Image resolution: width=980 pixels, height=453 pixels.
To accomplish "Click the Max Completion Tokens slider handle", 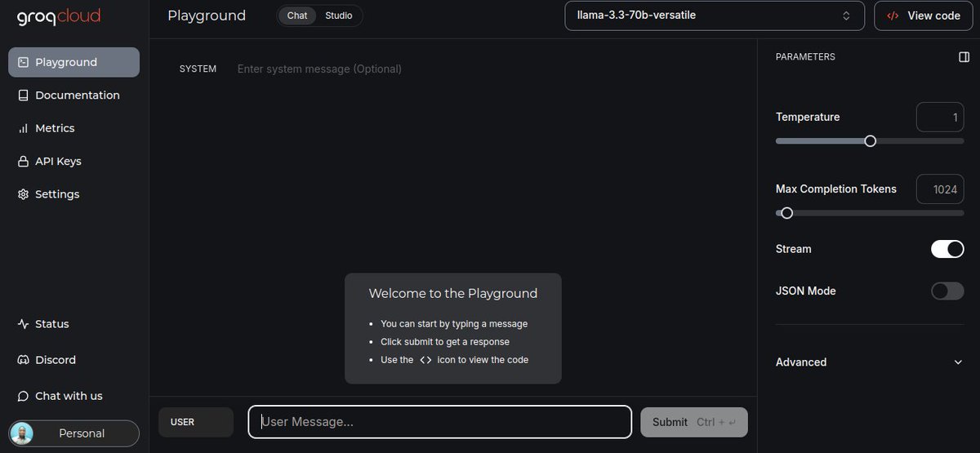I will click(786, 213).
